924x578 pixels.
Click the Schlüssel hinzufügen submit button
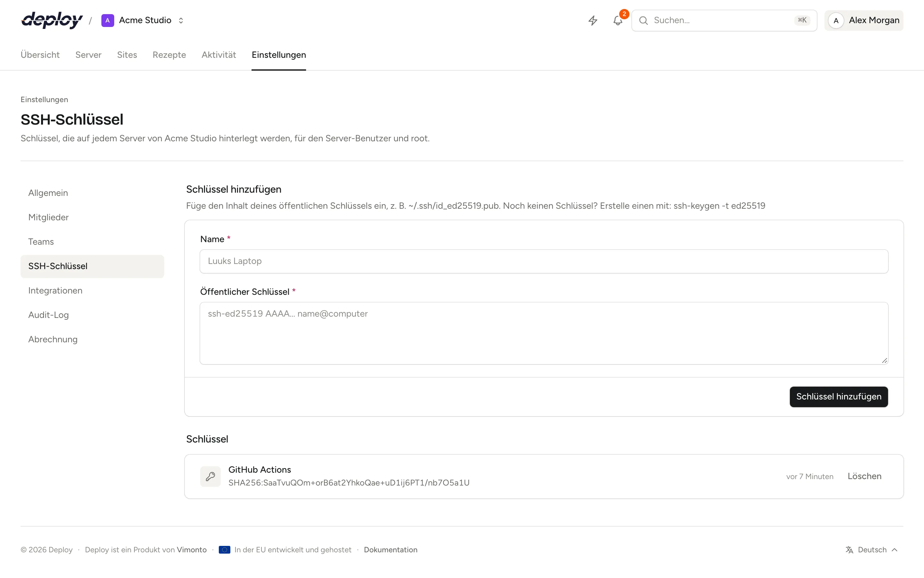click(838, 397)
